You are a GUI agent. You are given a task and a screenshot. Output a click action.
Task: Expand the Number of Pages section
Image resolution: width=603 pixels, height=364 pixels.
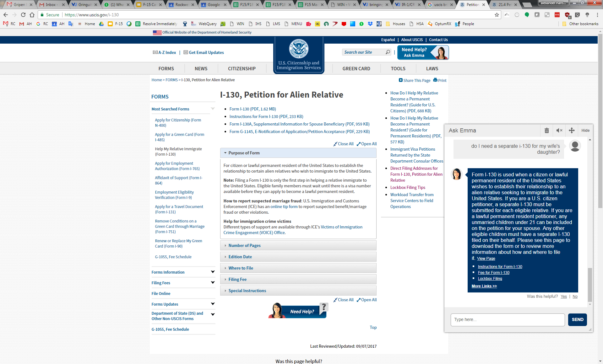coord(298,245)
